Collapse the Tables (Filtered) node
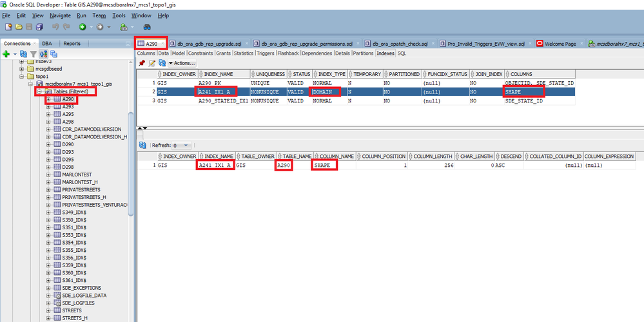This screenshot has width=644, height=322. (x=39, y=91)
